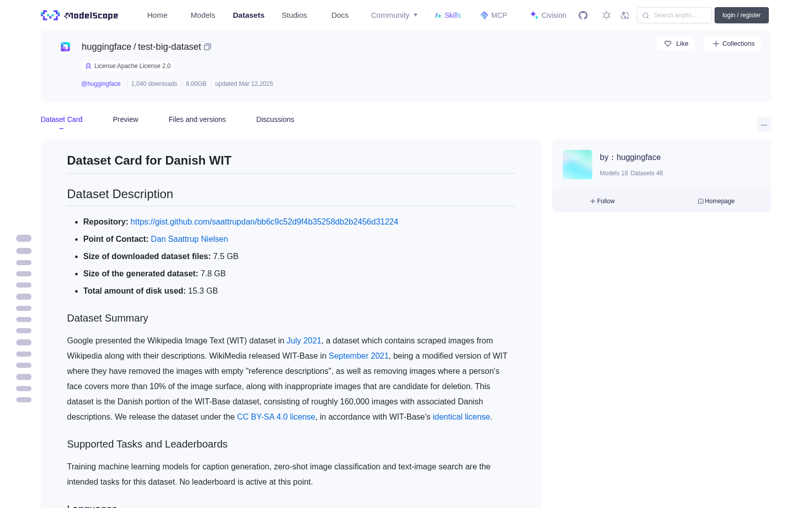Click 'Datasets 46' count text
Image resolution: width=812 pixels, height=508 pixels.
click(647, 173)
